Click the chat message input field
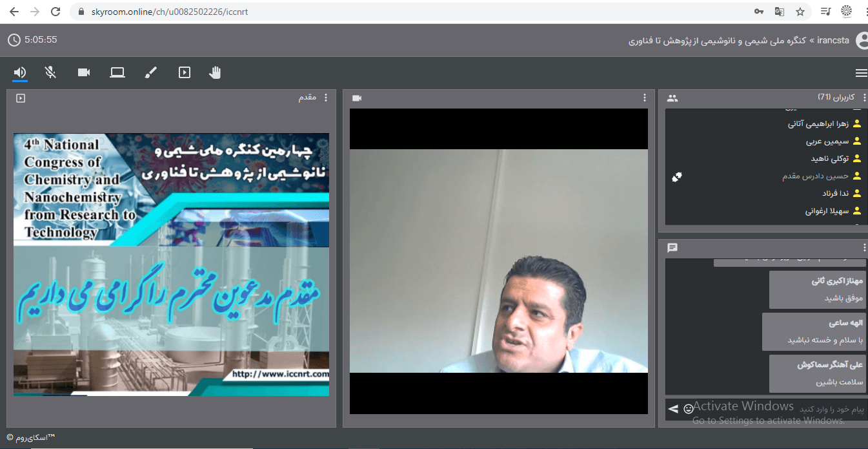Image resolution: width=868 pixels, height=449 pixels. (787, 409)
